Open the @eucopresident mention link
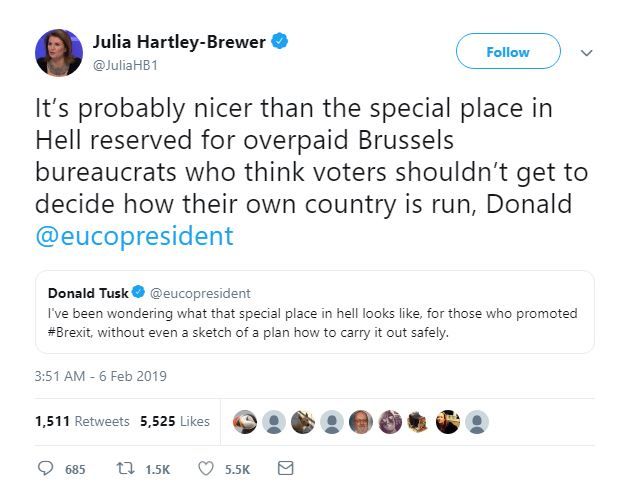 tap(135, 235)
